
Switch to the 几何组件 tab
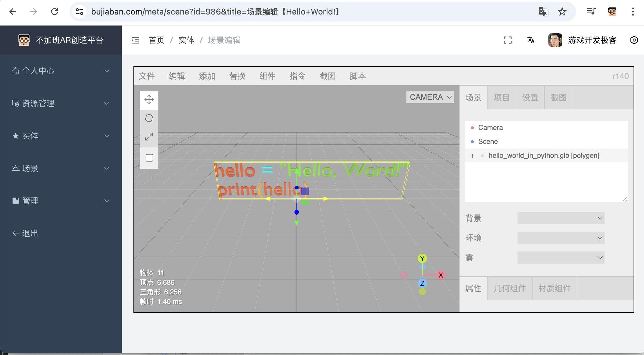tap(510, 288)
